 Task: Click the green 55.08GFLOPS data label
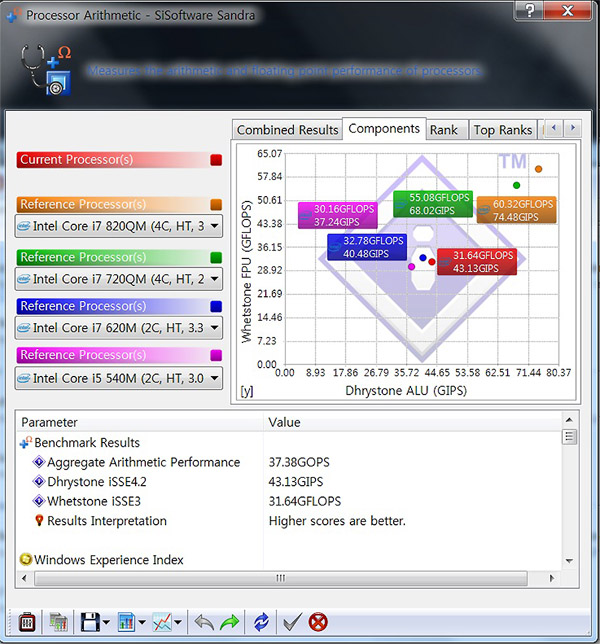(433, 204)
